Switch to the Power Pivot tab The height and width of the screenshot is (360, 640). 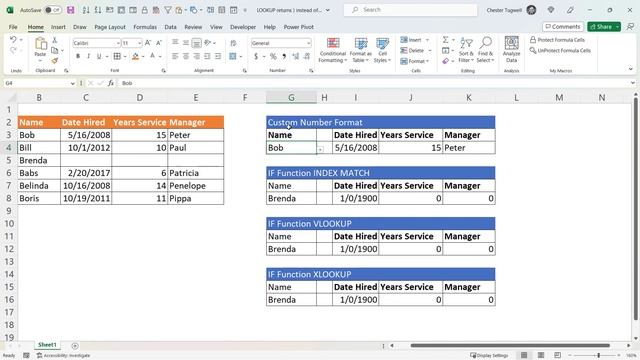tap(299, 27)
